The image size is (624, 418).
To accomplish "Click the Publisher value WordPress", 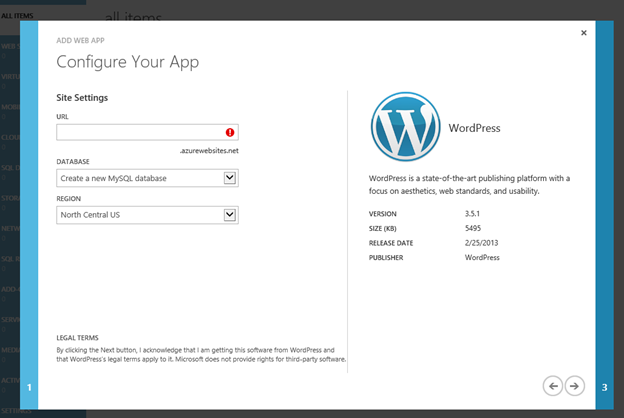I will click(x=482, y=258).
